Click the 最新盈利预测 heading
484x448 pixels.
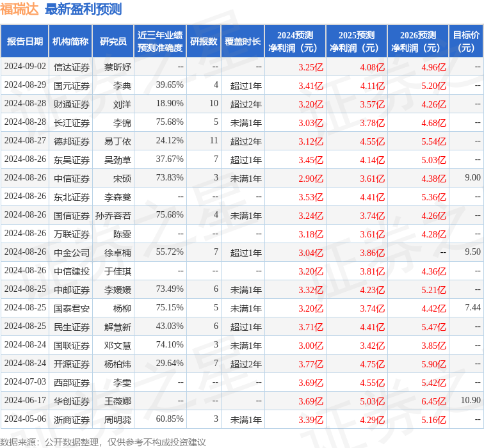83,9
